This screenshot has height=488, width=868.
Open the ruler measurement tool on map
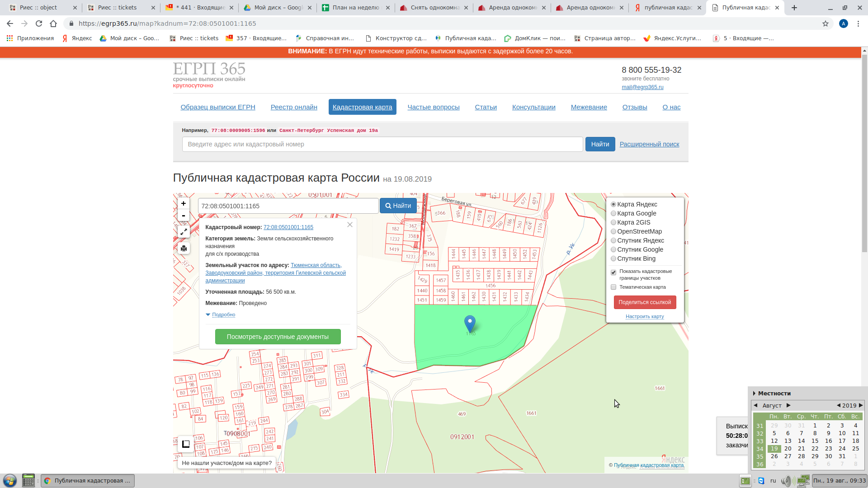click(186, 444)
